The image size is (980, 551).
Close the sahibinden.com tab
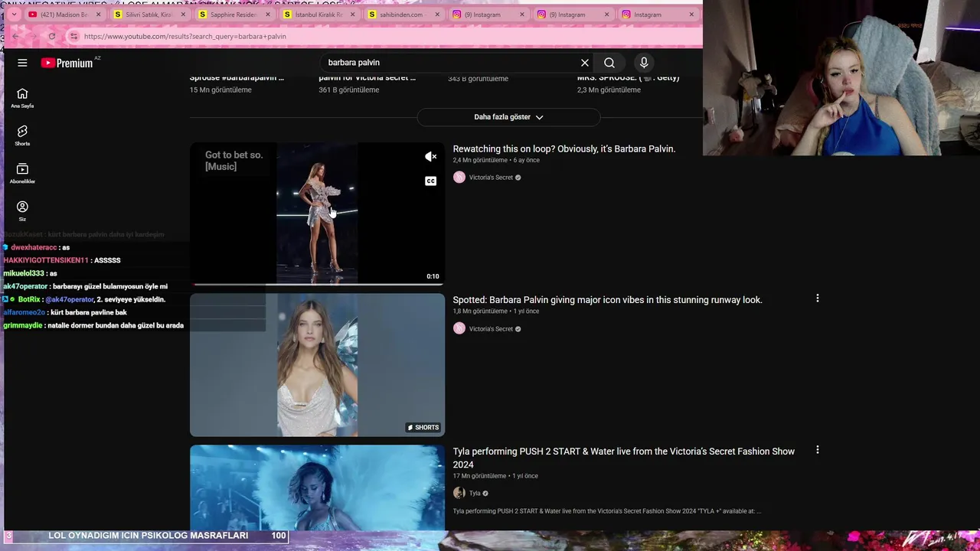pos(437,15)
